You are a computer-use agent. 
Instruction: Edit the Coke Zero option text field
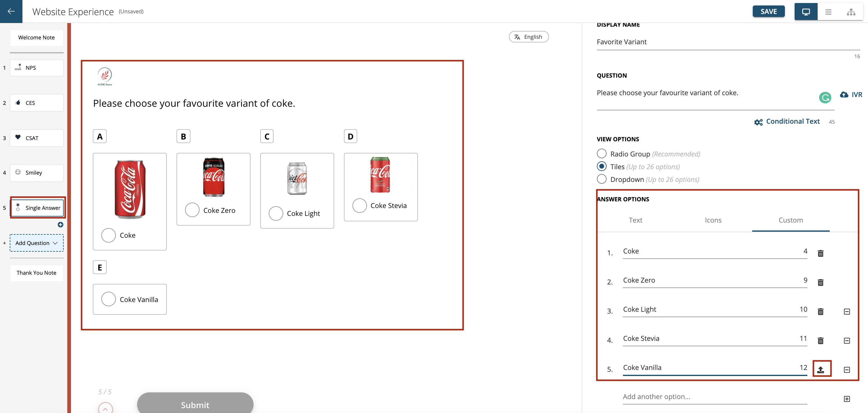point(715,280)
